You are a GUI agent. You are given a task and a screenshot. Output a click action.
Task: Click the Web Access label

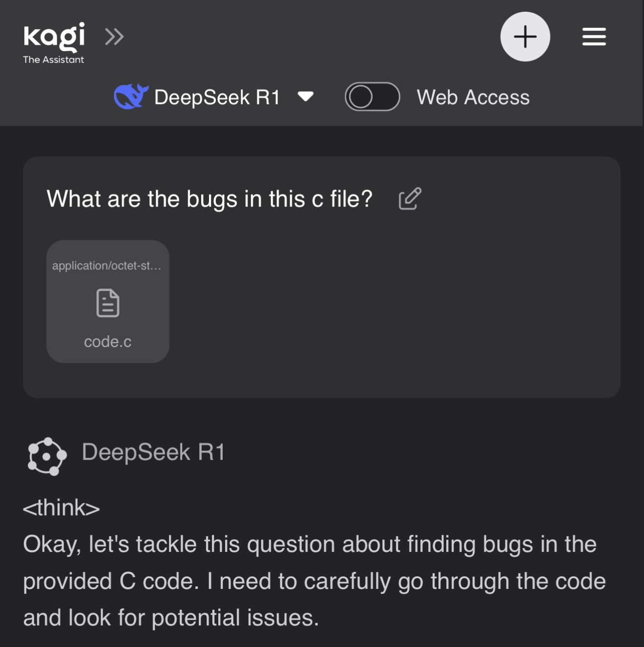click(x=473, y=98)
